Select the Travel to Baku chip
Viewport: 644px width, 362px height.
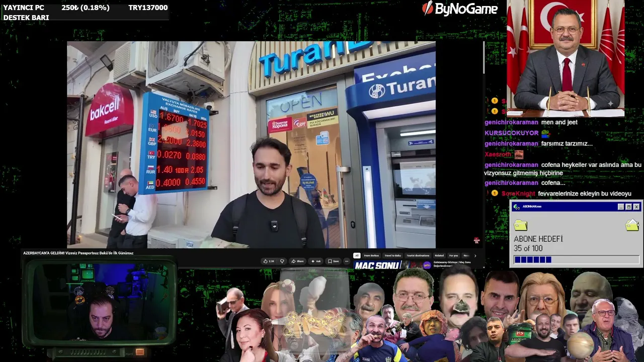pyautogui.click(x=392, y=255)
